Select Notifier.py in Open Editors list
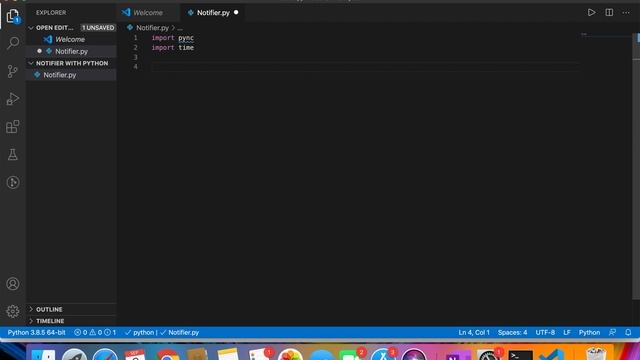The image size is (640, 360). click(71, 51)
